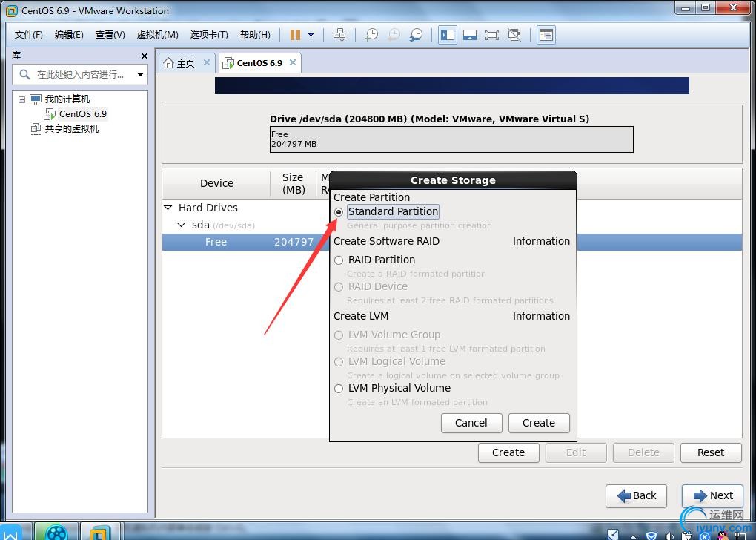Click the Send Ctrl+Alt+Del toolbar icon

point(339,35)
